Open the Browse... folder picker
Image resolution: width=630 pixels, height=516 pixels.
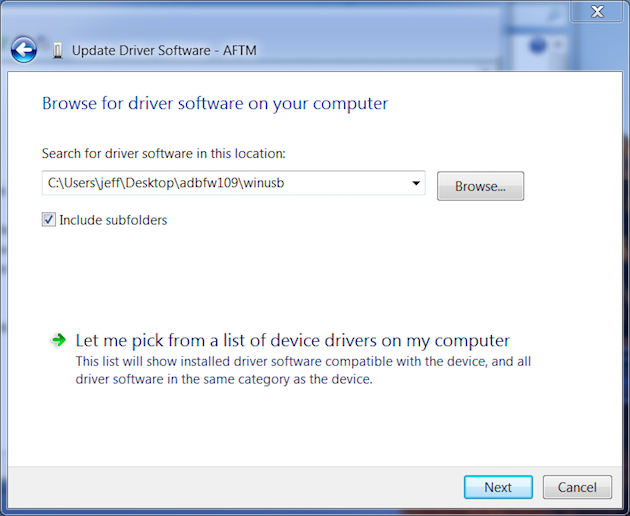point(480,186)
